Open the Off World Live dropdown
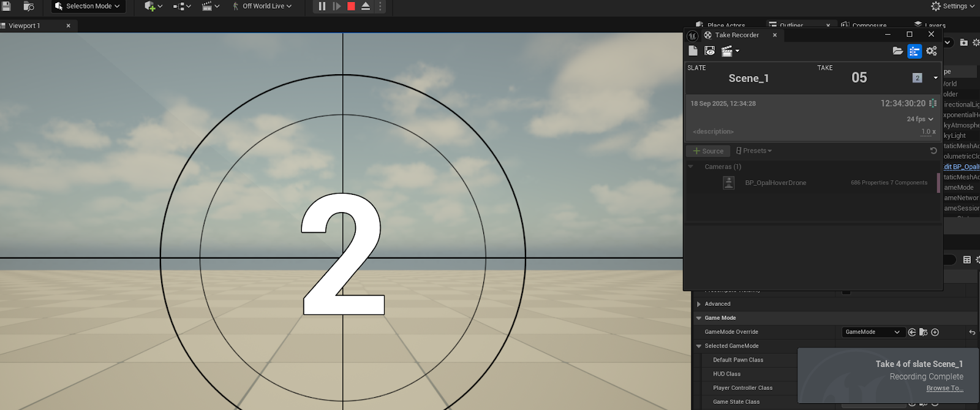The image size is (980, 410). 262,6
